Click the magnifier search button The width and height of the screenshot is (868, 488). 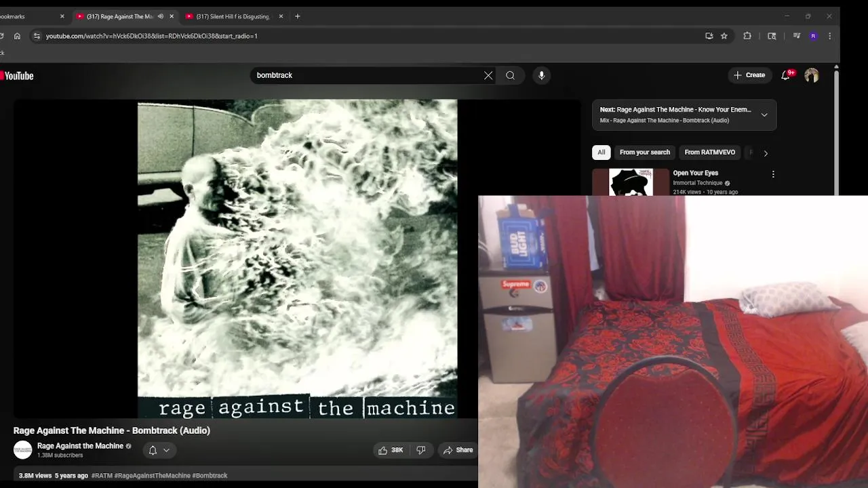[x=510, y=75]
